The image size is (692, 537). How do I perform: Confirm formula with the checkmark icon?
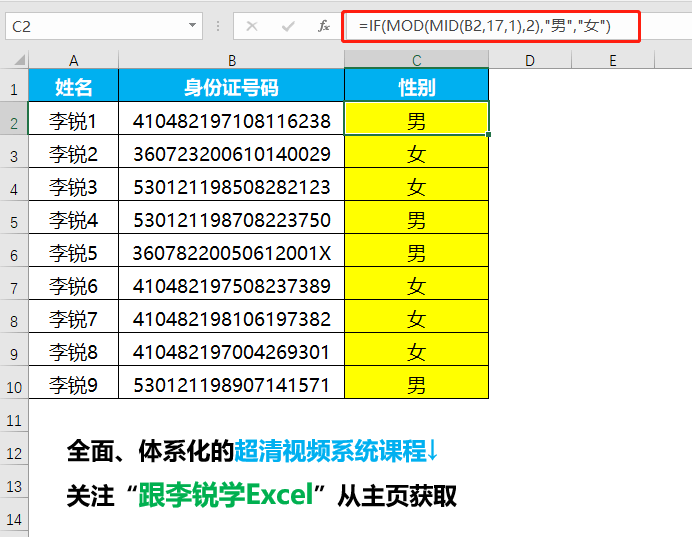point(288,26)
